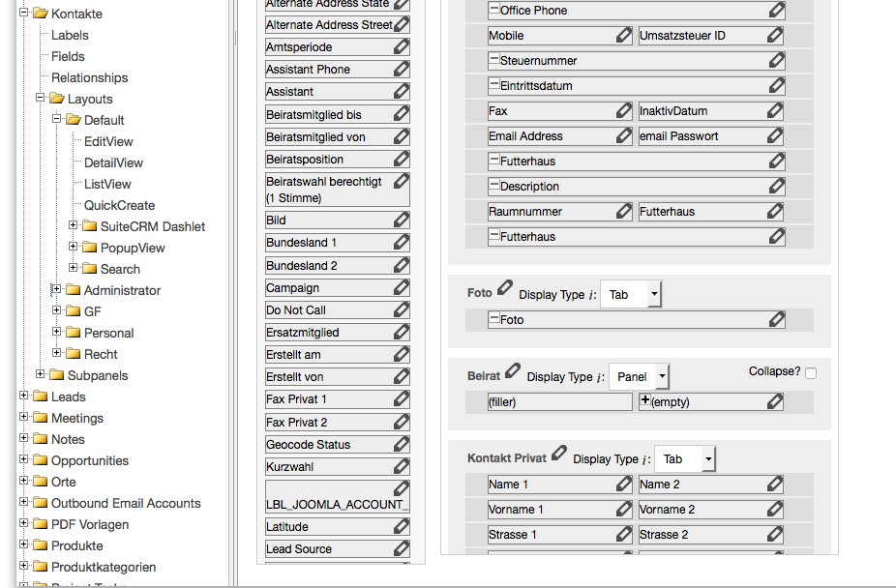Edit Kurzwahl field pencil icon

(402, 466)
